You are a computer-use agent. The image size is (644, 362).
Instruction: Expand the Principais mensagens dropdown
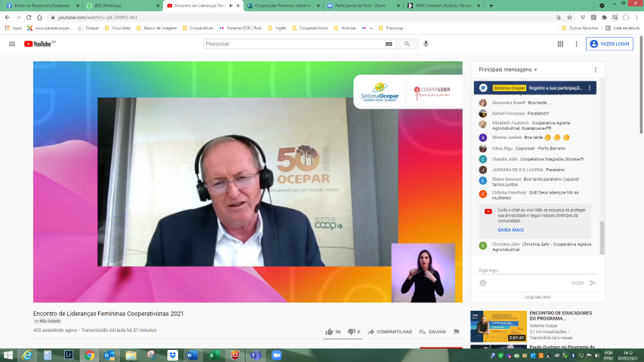coord(508,70)
